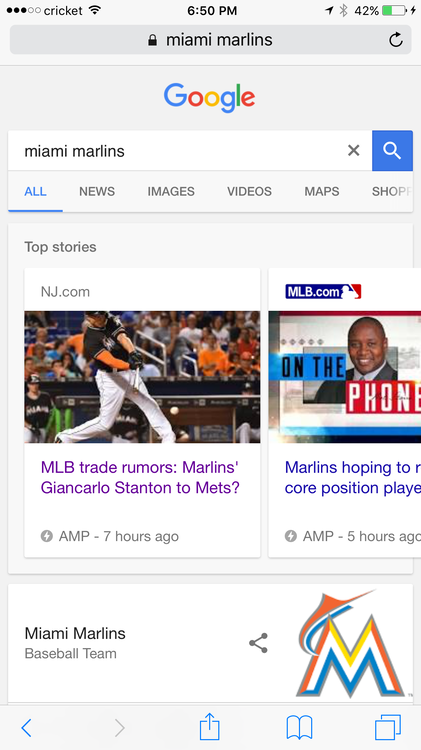Tap the batter photo thumbnail

click(x=142, y=377)
